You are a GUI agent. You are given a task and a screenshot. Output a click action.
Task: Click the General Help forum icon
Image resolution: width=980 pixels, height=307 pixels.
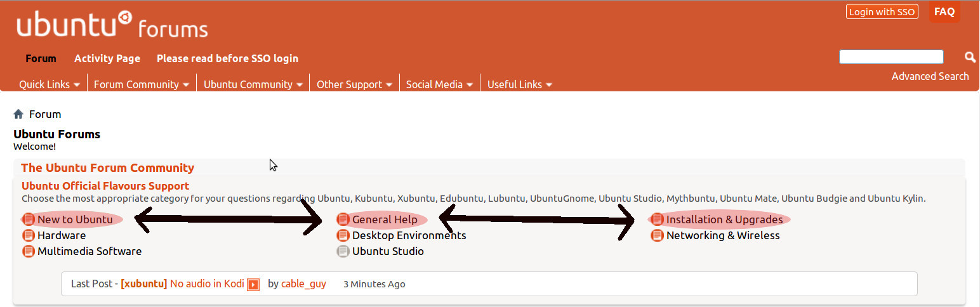343,219
